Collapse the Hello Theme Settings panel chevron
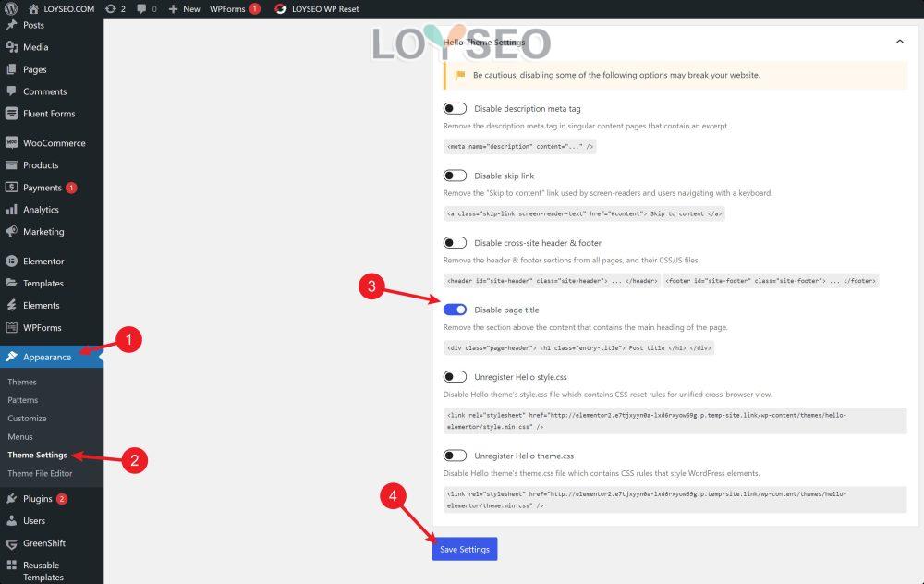 [900, 42]
